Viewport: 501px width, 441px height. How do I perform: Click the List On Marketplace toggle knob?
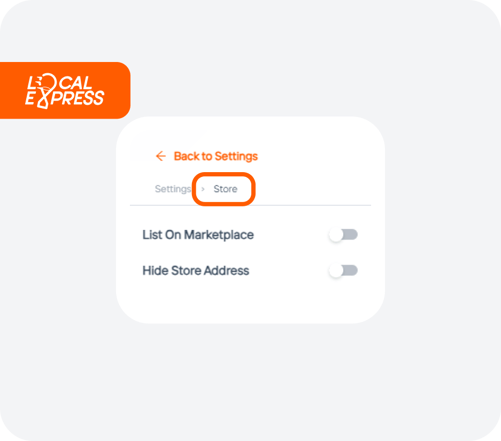point(336,235)
